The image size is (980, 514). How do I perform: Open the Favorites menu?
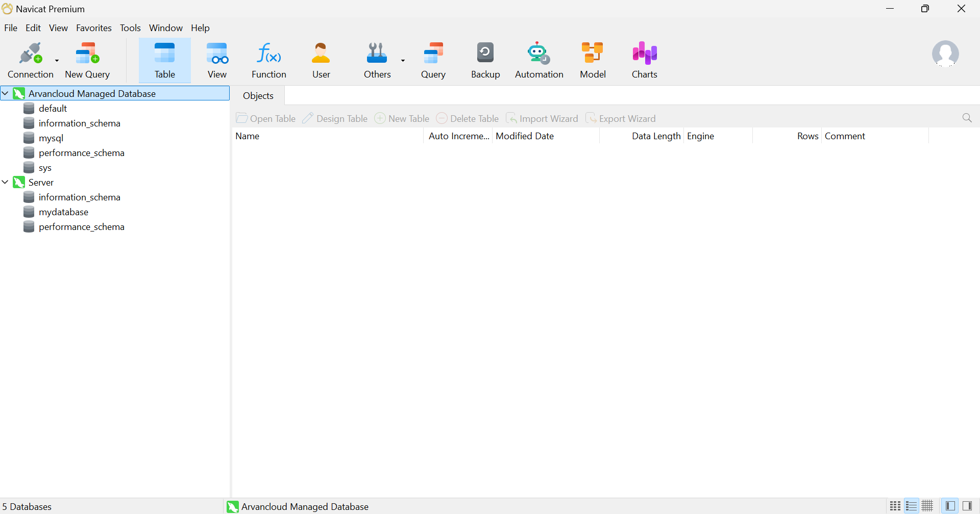(x=93, y=28)
